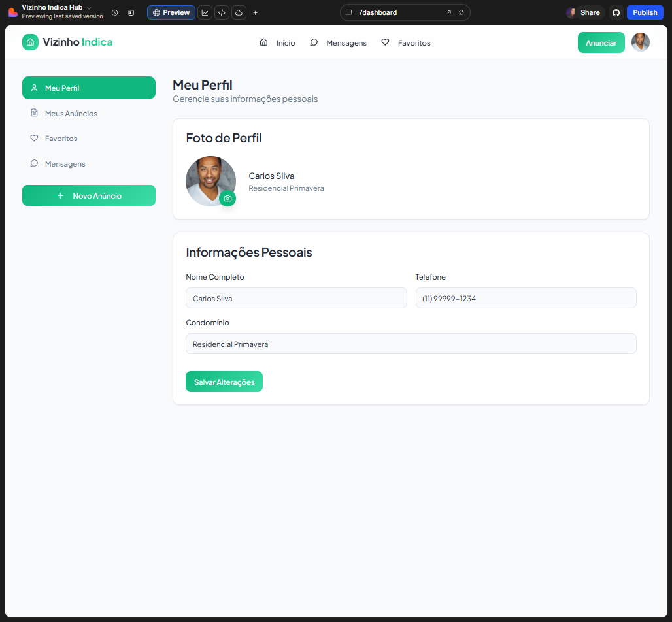
Task: Go to Mensagens in top navigation
Action: tap(338, 43)
